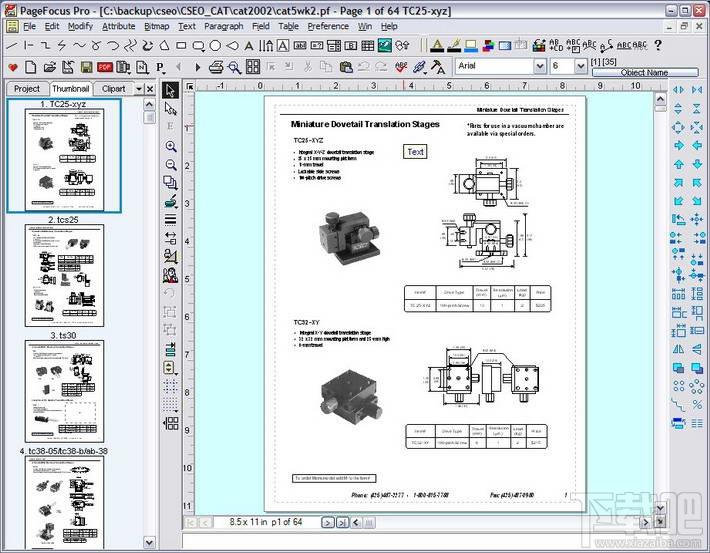Click the Text box on the page

click(415, 152)
